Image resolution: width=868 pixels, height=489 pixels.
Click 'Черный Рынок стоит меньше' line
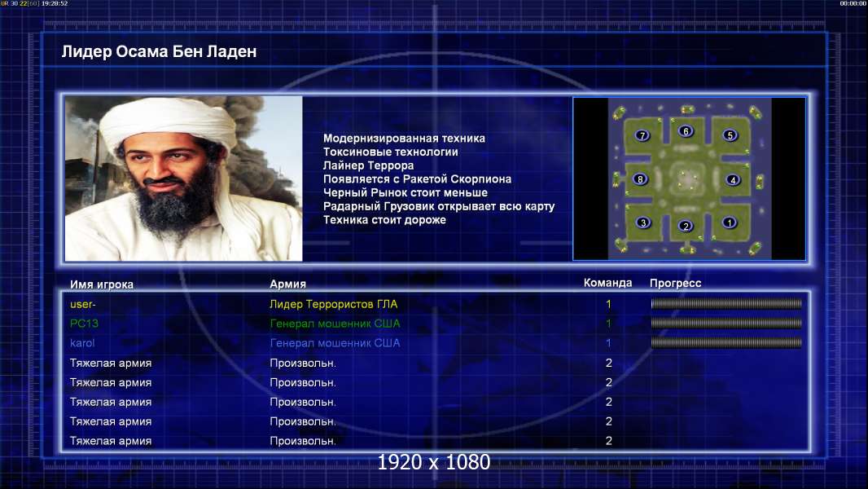[406, 192]
